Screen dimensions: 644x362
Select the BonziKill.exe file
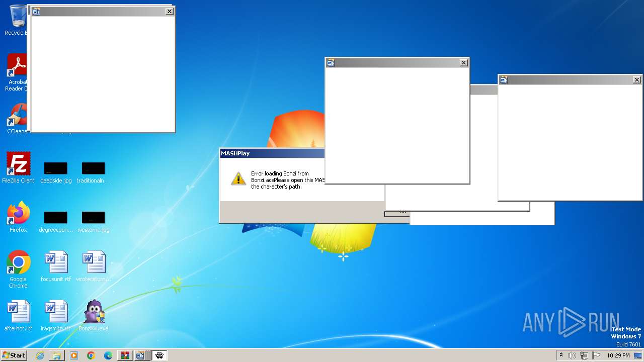pyautogui.click(x=94, y=315)
